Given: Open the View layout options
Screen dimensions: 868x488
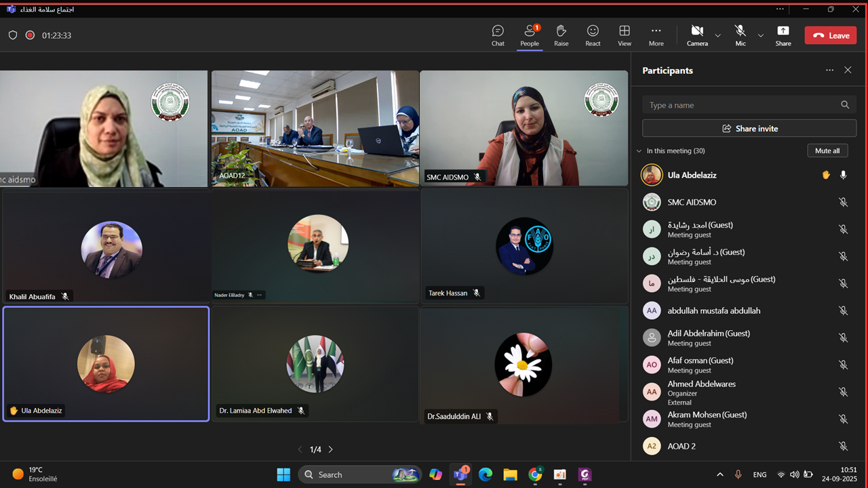Looking at the screenshot, I should point(624,35).
